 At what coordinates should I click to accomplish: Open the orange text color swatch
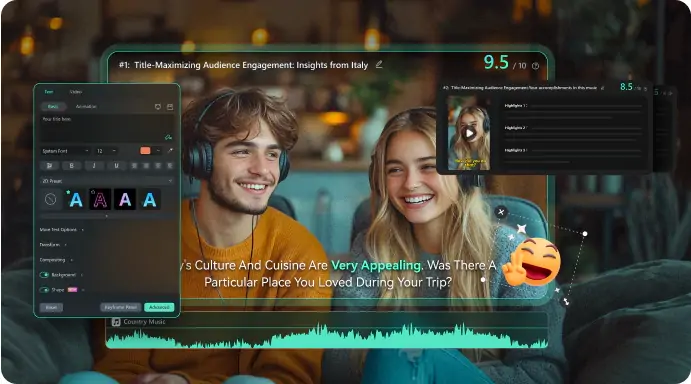145,151
